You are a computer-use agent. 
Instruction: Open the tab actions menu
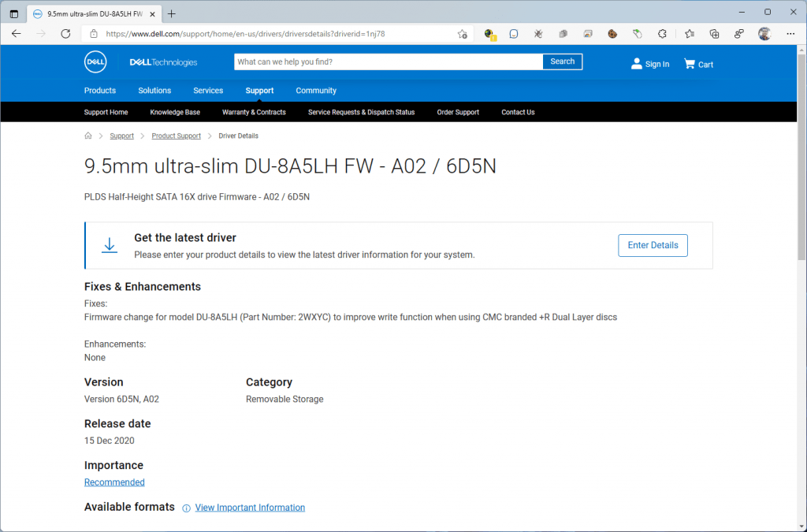click(13, 13)
